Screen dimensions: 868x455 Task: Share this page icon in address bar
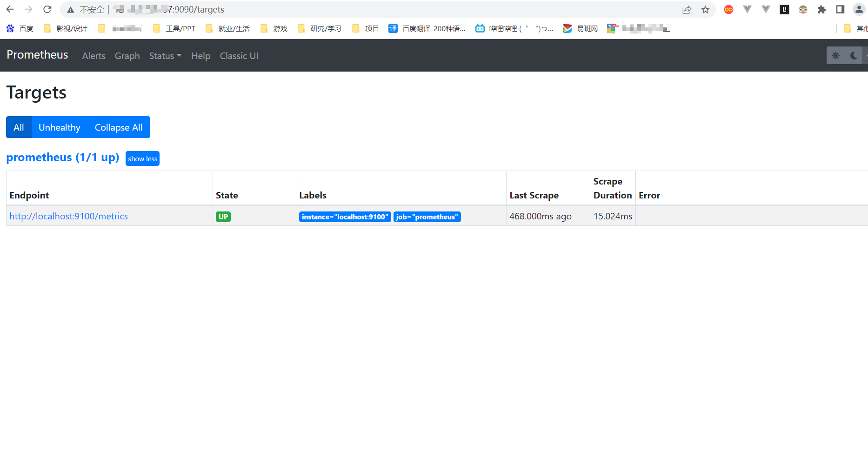pyautogui.click(x=687, y=10)
